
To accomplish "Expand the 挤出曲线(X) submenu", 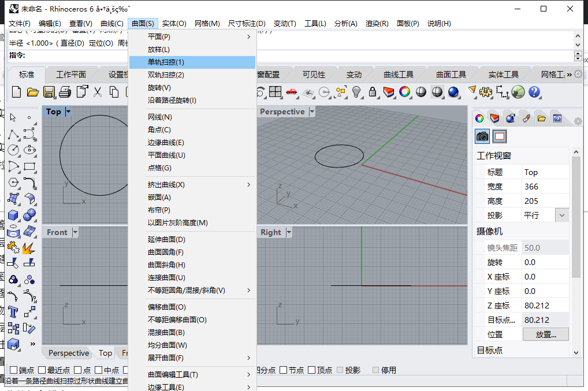I will click(x=192, y=184).
